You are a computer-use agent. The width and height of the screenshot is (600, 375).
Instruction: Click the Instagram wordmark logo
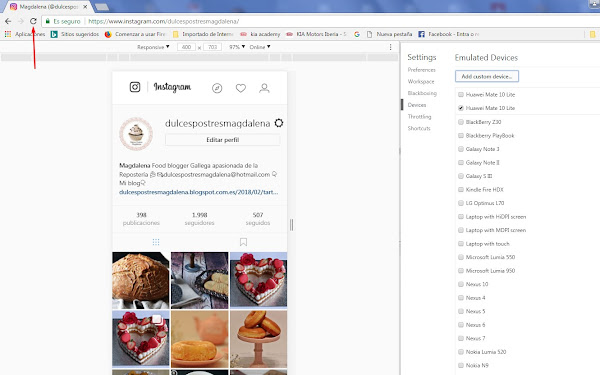[x=172, y=87]
